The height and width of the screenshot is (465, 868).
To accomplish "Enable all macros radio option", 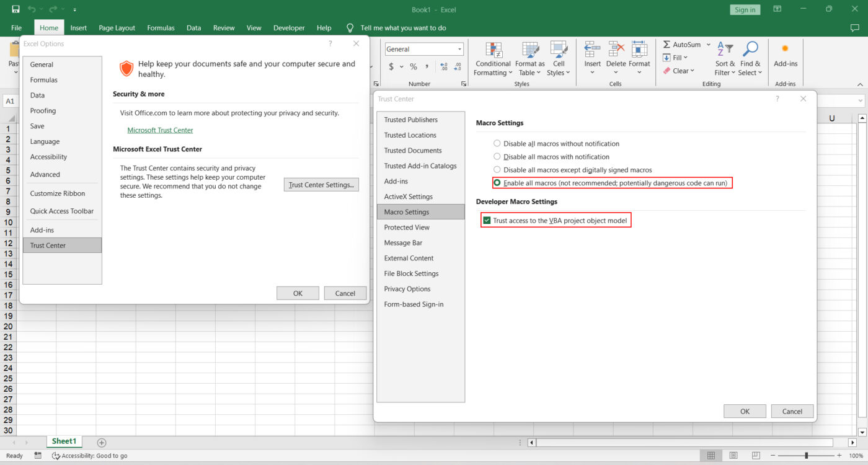I will point(497,182).
